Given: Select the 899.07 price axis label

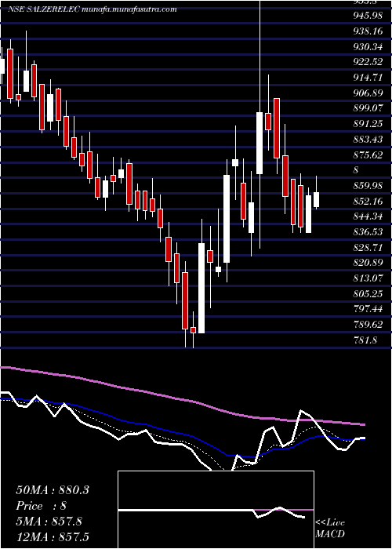Looking at the screenshot, I should (368, 108).
